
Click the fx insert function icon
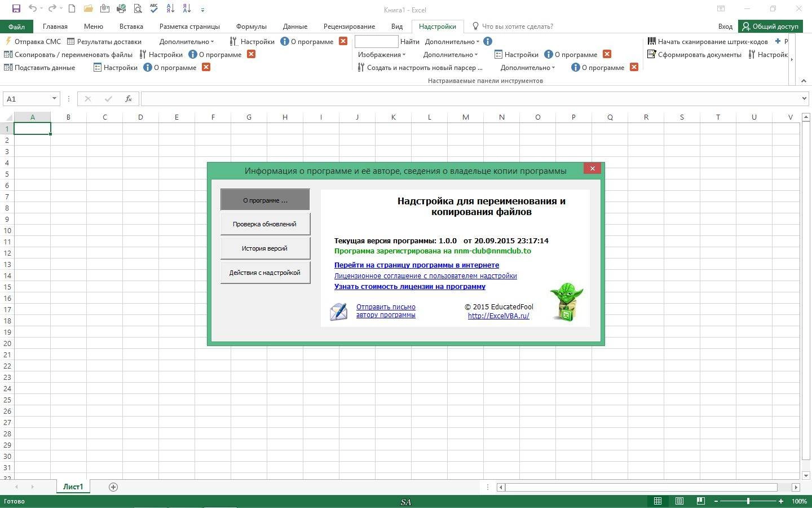[129, 99]
